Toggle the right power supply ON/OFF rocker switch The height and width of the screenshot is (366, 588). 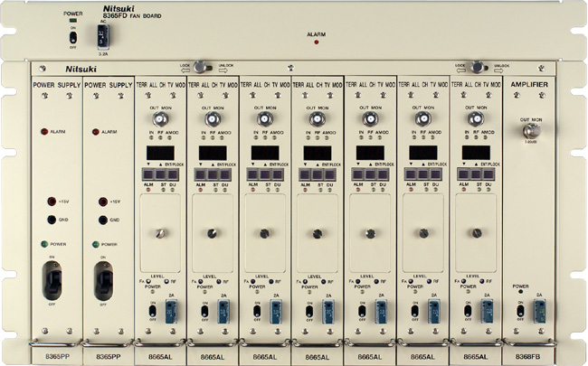[x=103, y=281]
